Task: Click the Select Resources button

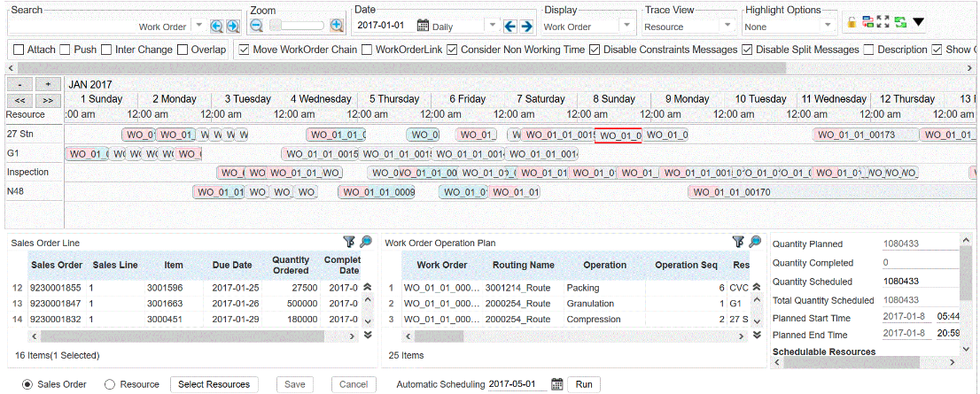Action: pyautogui.click(x=214, y=384)
